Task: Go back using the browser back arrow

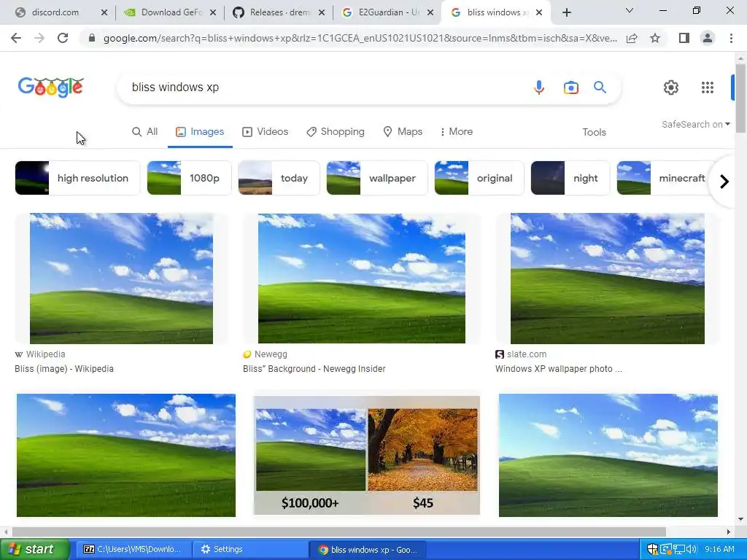Action: point(16,38)
